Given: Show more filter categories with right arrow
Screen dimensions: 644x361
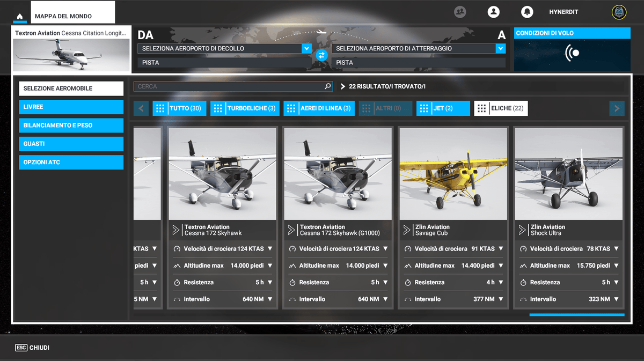Looking at the screenshot, I should tap(617, 108).
